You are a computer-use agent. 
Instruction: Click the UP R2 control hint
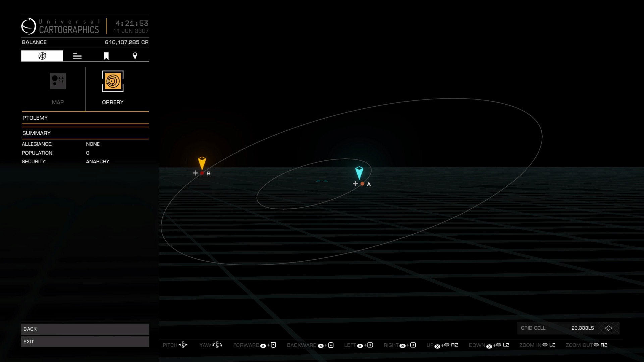pyautogui.click(x=442, y=345)
